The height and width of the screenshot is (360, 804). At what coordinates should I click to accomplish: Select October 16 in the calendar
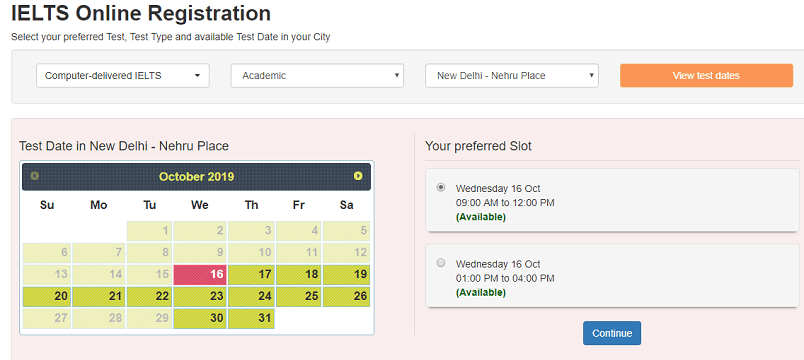(200, 275)
